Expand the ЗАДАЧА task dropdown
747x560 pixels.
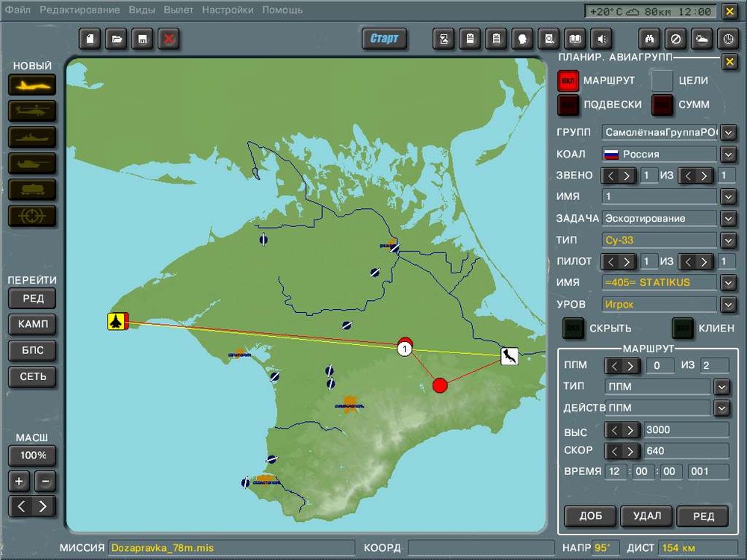[728, 219]
